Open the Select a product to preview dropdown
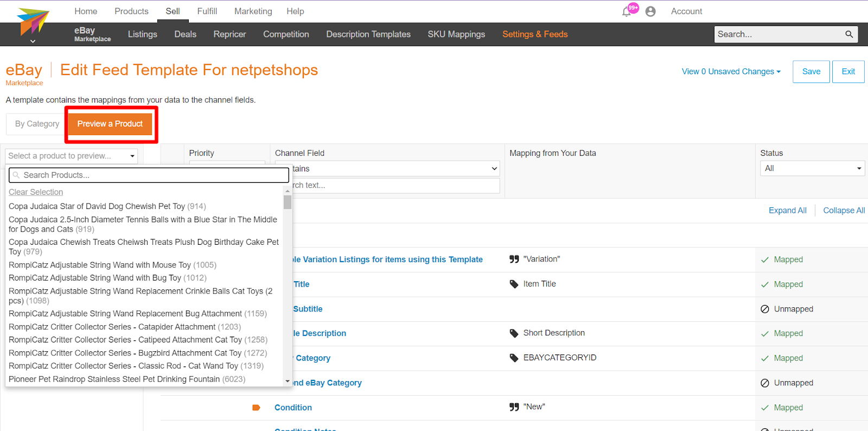Screen dimensions: 868x431 click(72, 156)
